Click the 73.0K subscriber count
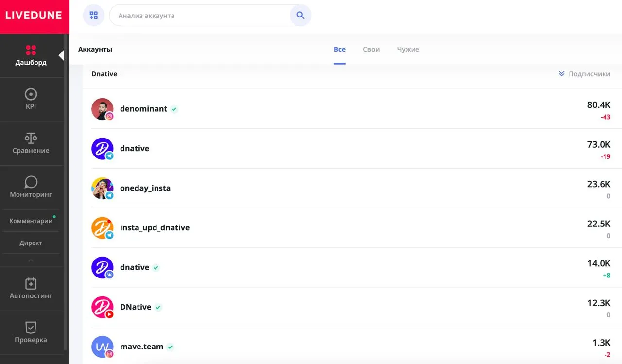This screenshot has height=364, width=622. click(x=599, y=144)
